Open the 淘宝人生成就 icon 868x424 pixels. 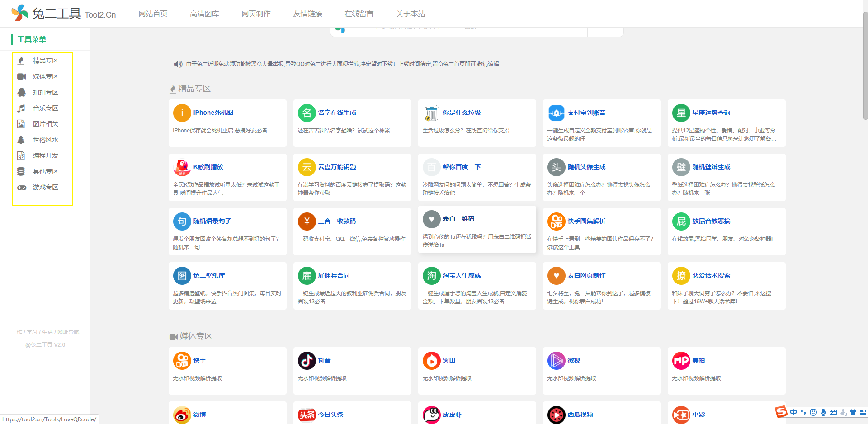coord(431,276)
